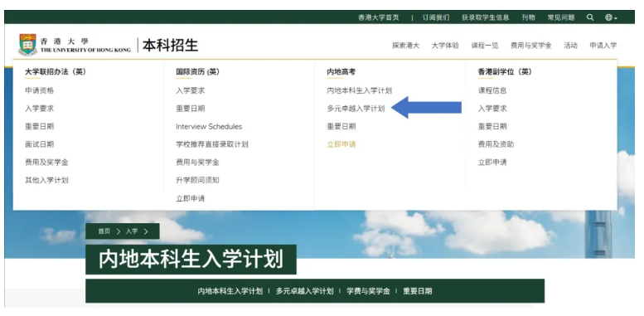This screenshot has width=644, height=316.
Task: Open 重要日期 under 内地高考
Action: pyautogui.click(x=341, y=127)
